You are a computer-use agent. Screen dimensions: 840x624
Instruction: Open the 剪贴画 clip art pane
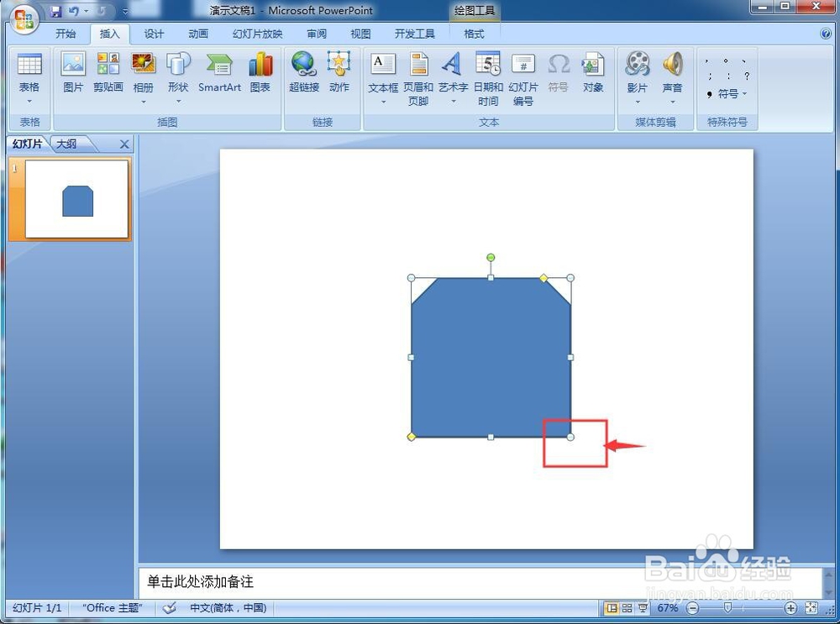[108, 71]
